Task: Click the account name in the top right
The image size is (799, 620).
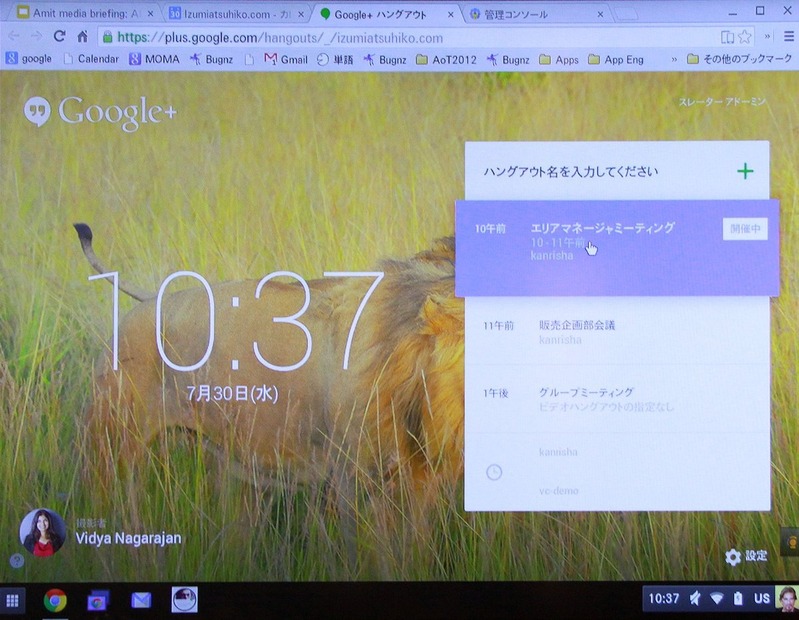Action: point(722,102)
